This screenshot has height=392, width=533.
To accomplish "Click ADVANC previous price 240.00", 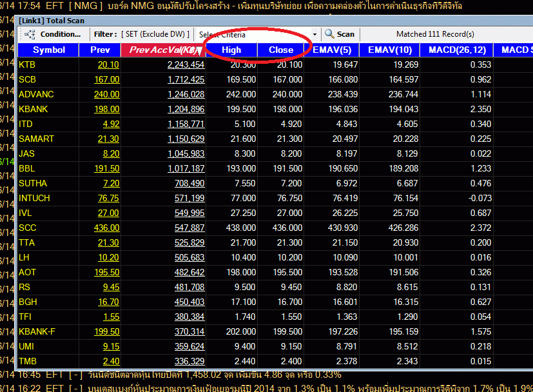I will click(x=107, y=94).
